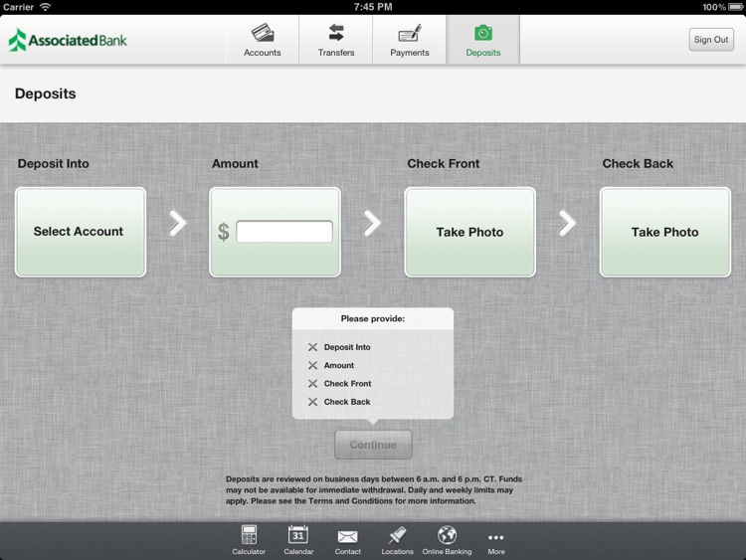Click the Associated Bank logo
Image resolution: width=746 pixels, height=560 pixels.
pyautogui.click(x=68, y=40)
